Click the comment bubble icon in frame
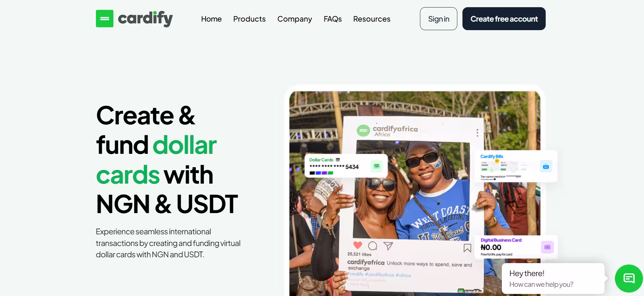The image size is (644, 296). point(373,246)
